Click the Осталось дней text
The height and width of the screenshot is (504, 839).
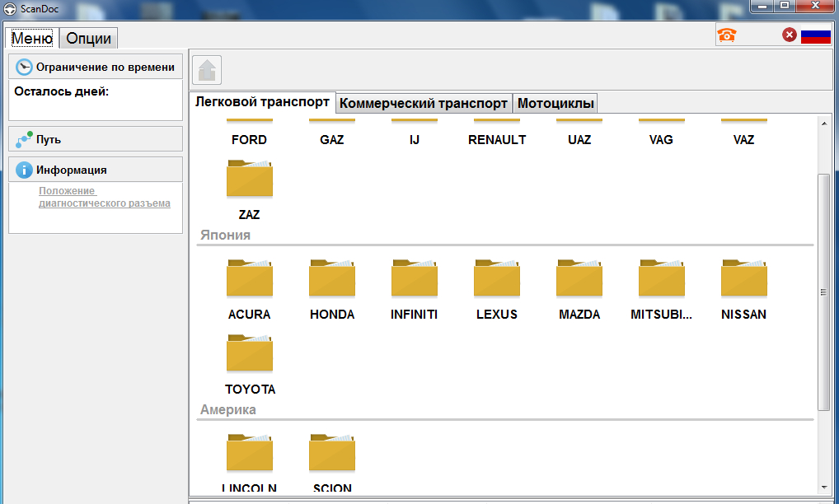[62, 91]
